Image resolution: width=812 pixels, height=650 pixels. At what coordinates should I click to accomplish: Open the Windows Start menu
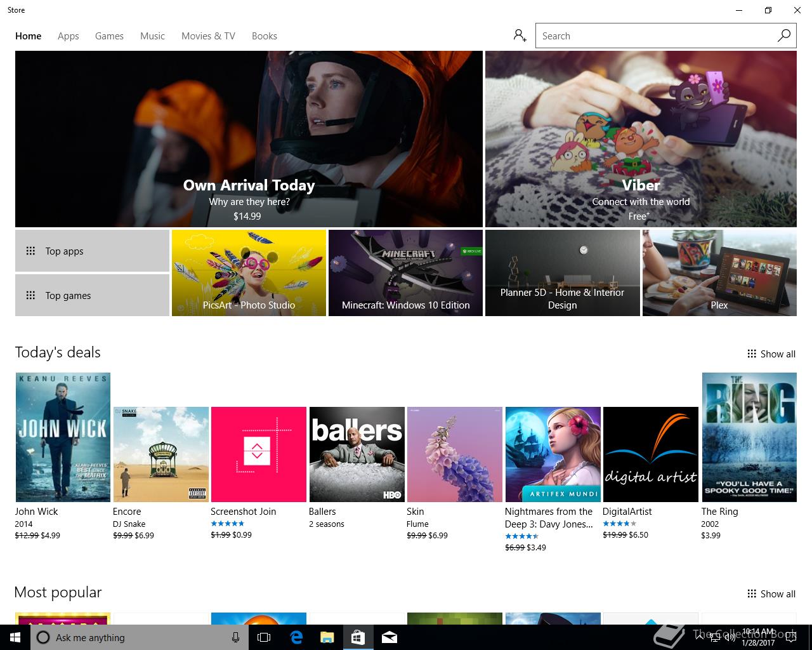(x=15, y=637)
